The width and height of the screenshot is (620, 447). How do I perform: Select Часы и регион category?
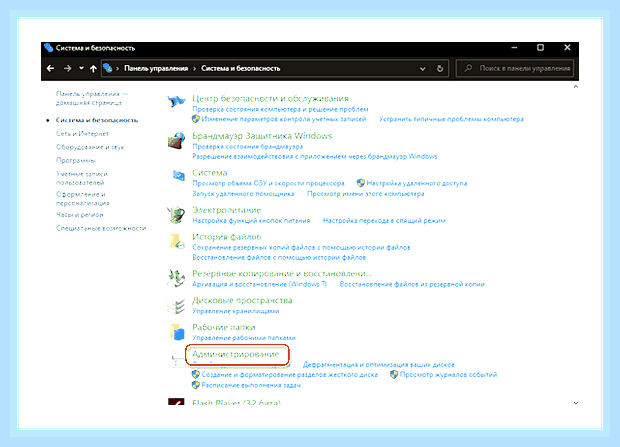point(79,215)
